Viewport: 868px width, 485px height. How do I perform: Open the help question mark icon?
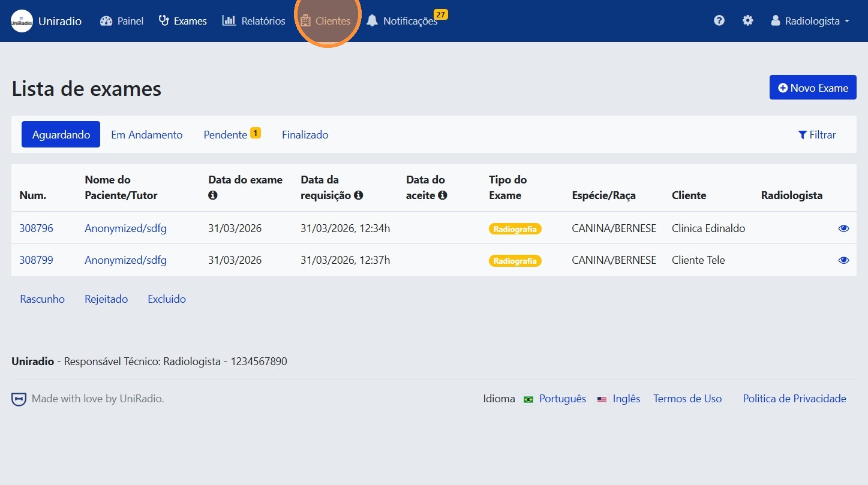pyautogui.click(x=719, y=21)
